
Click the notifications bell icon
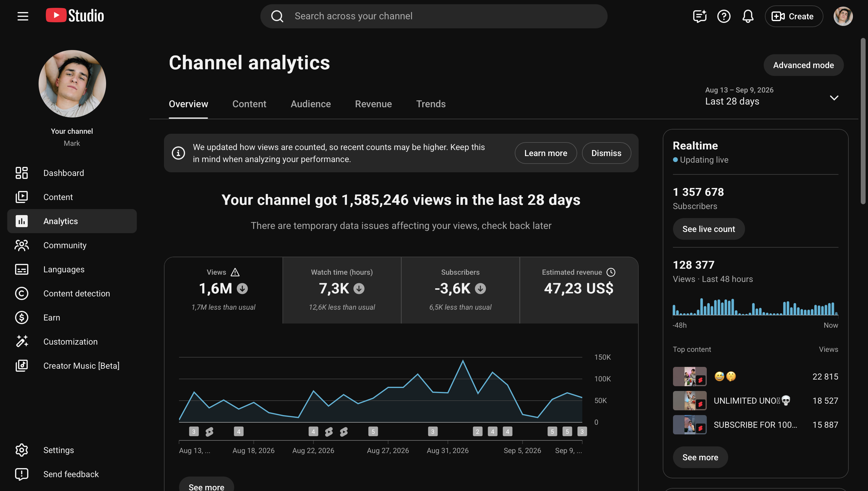coord(747,16)
